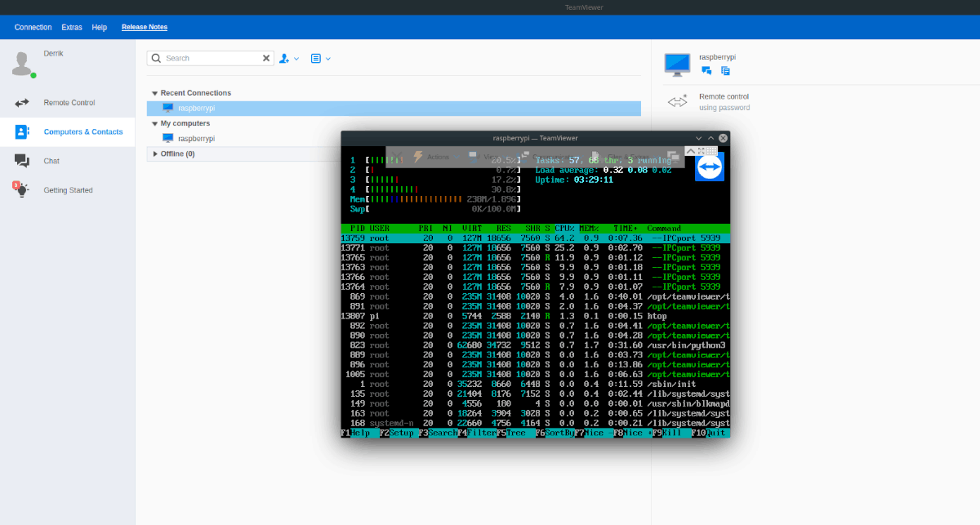980x525 pixels.
Task: Open the Extras menu
Action: (72, 27)
